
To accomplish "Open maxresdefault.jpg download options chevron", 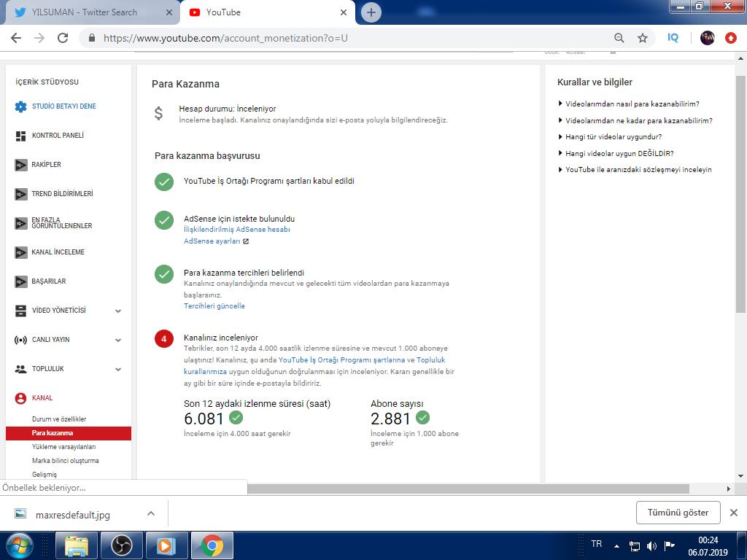I will point(151,513).
